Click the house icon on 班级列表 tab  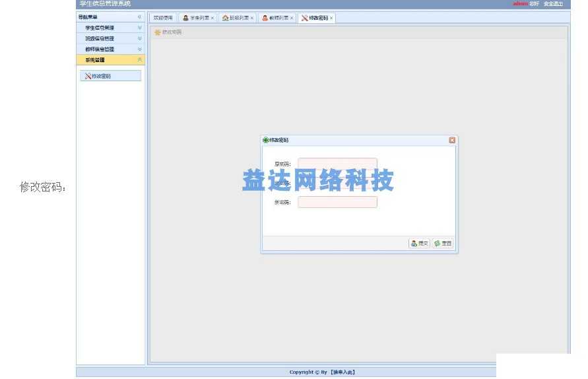[225, 18]
